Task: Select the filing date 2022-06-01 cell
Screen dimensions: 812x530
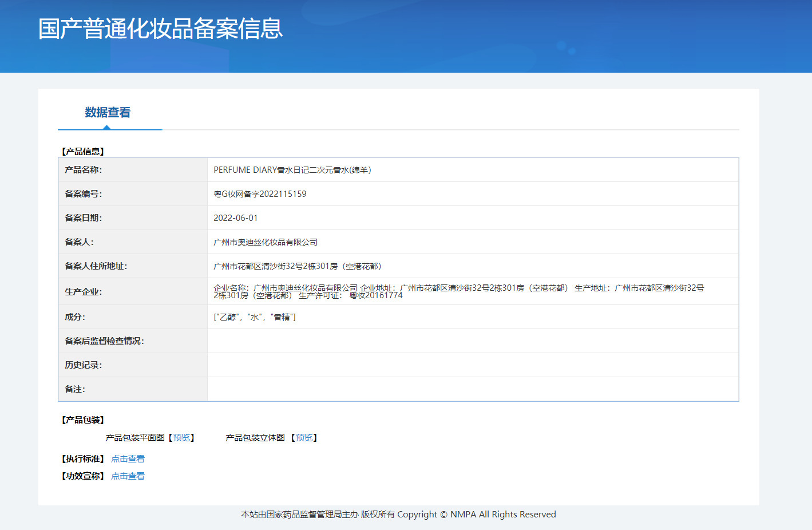Action: pyautogui.click(x=235, y=217)
